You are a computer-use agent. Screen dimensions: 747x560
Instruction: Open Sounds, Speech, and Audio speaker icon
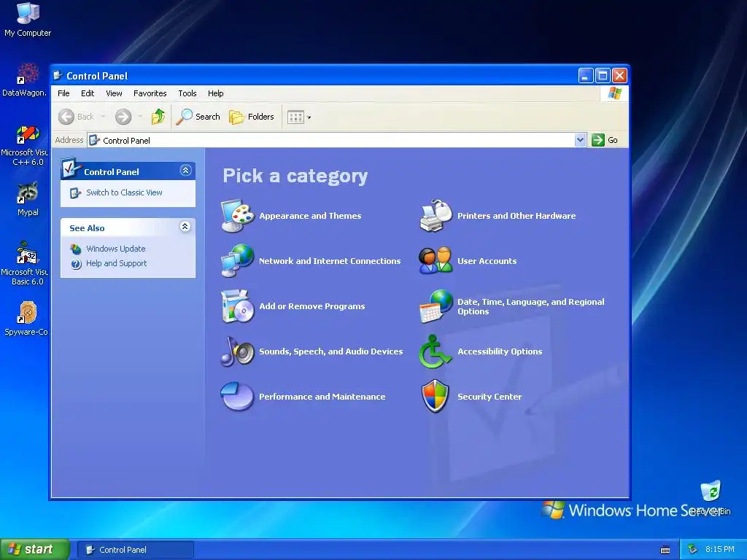coord(237,351)
